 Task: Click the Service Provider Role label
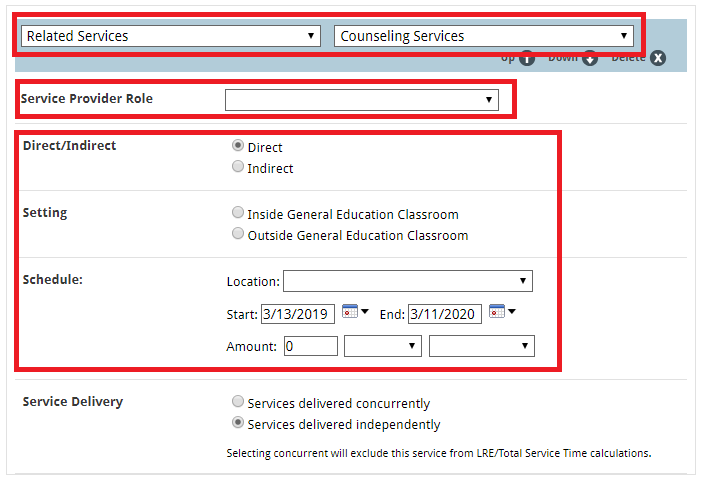pyautogui.click(x=87, y=99)
